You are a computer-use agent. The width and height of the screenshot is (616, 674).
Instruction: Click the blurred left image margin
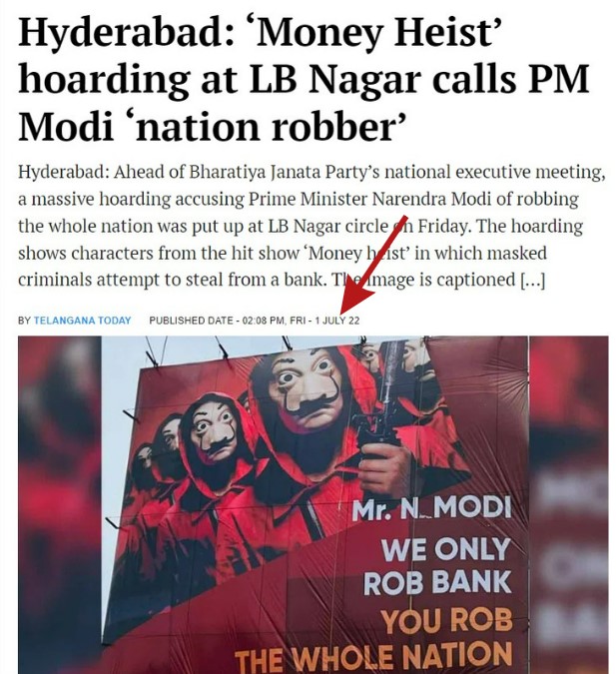click(59, 504)
